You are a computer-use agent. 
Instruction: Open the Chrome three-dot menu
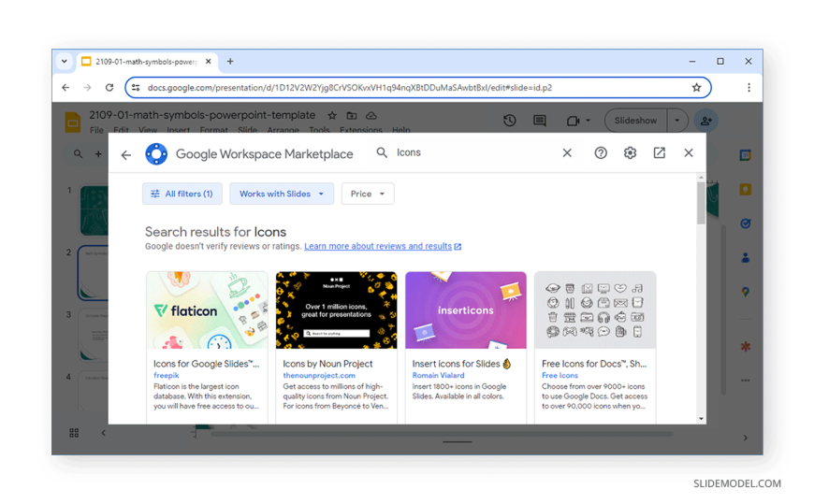749,87
